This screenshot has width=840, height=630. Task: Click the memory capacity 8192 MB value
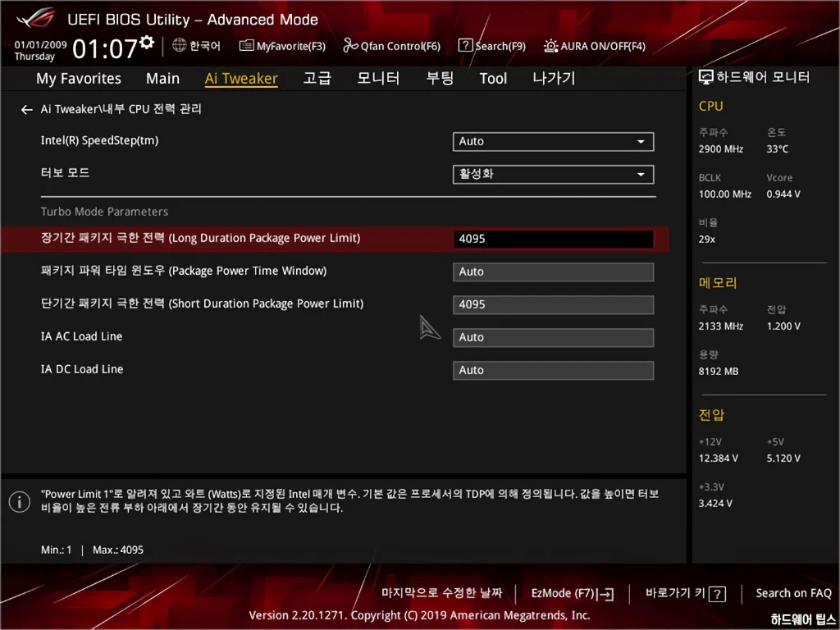coord(719,372)
